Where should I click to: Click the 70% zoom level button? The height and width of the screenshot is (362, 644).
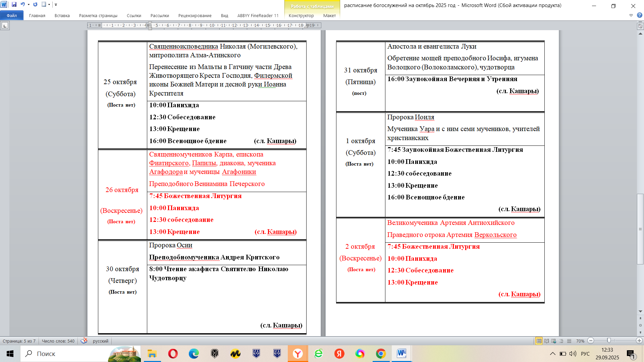[x=580, y=341]
